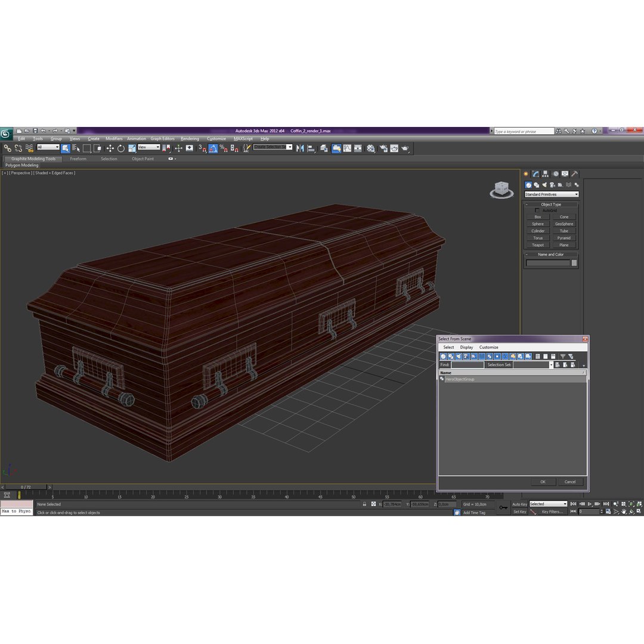Click OK in Select From Scene
The height and width of the screenshot is (644, 644).
[543, 482]
